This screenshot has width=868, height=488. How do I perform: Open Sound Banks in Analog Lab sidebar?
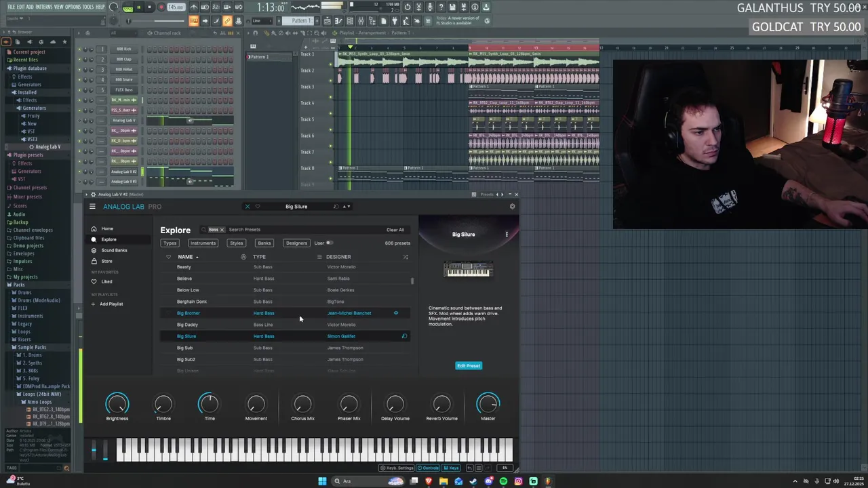(114, 250)
